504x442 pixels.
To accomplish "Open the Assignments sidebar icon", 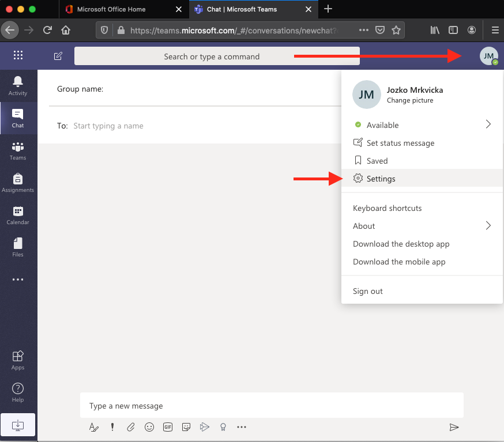I will [x=18, y=183].
